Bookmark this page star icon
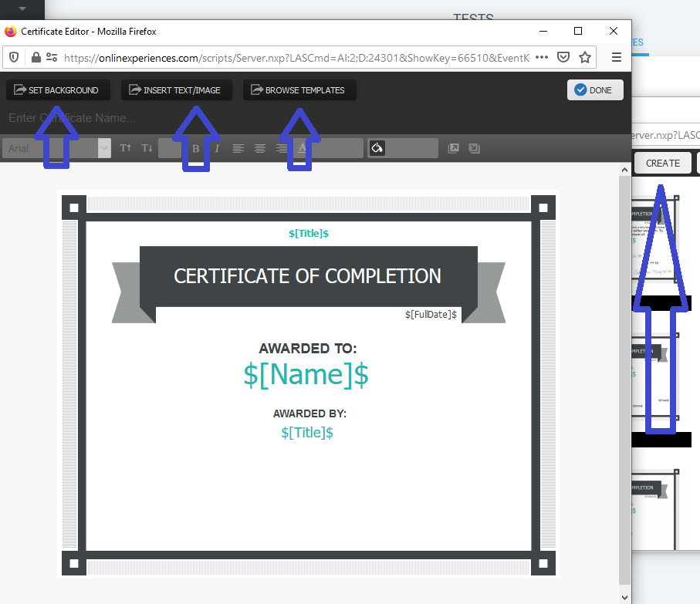Viewport: 700px width, 604px height. [585, 57]
